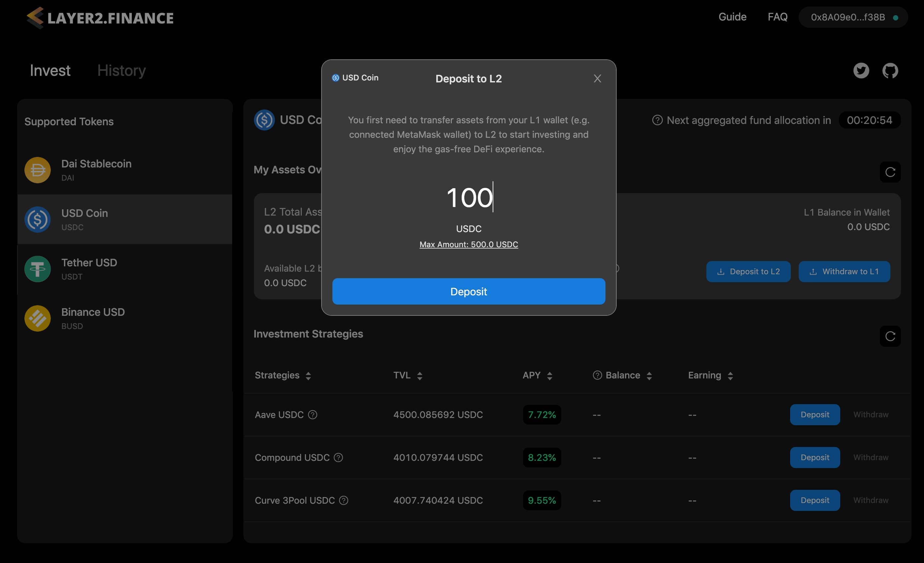
Task: Close the Deposit to L2 dialog
Action: click(598, 78)
